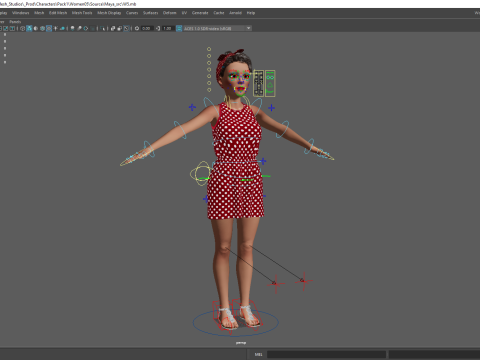Image resolution: width=480 pixels, height=360 pixels.
Task: Open the Windows menu
Action: [20, 13]
